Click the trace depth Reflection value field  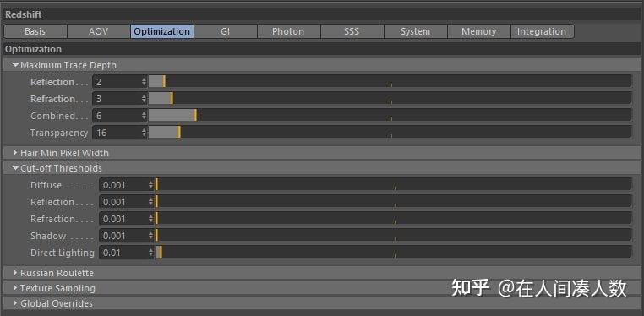(x=117, y=82)
